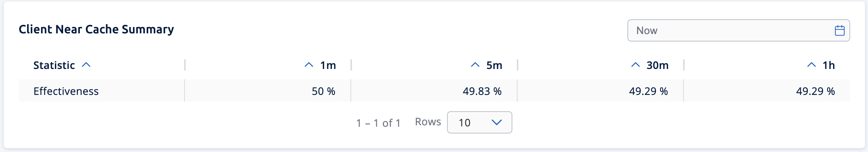Select the Effectiveness row label

click(x=66, y=91)
